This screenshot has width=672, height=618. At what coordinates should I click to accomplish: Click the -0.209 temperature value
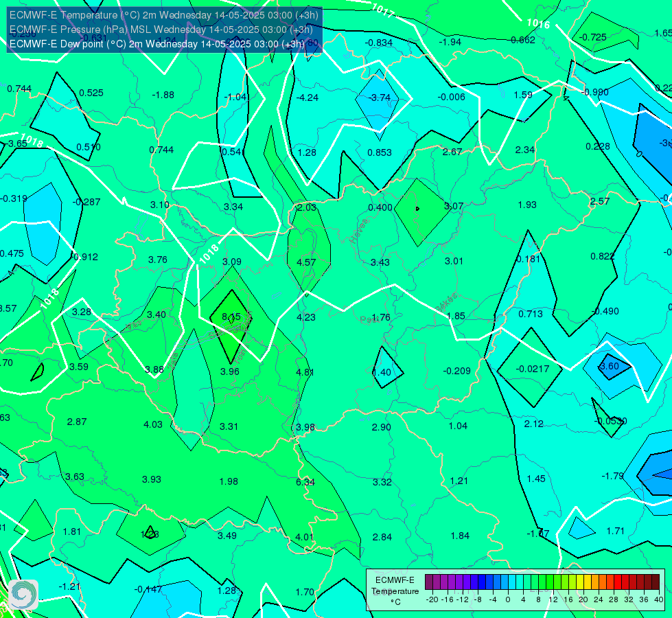457,371
